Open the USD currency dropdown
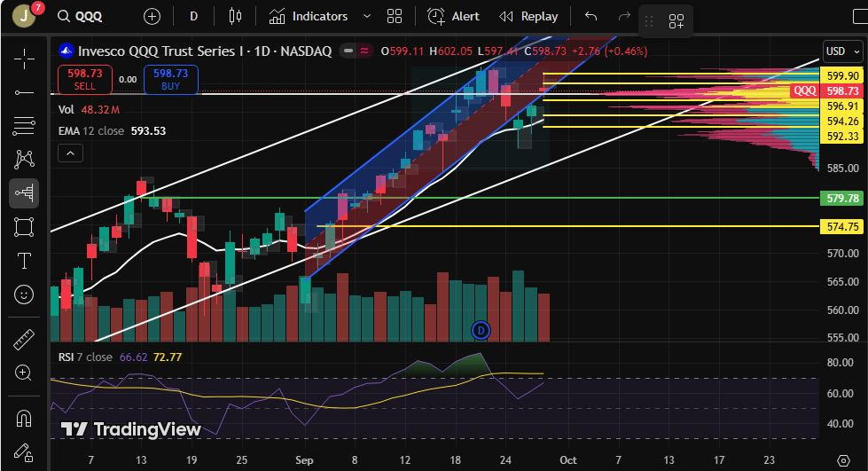The image size is (868, 471). (842, 51)
